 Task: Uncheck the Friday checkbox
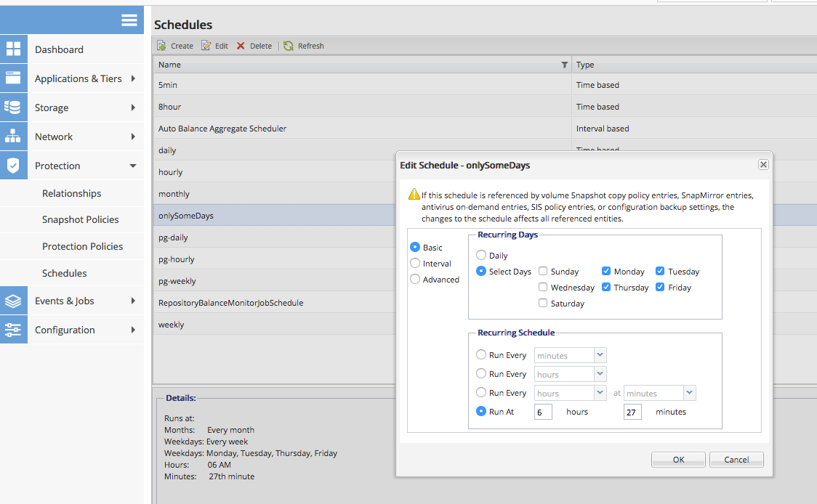[660, 288]
